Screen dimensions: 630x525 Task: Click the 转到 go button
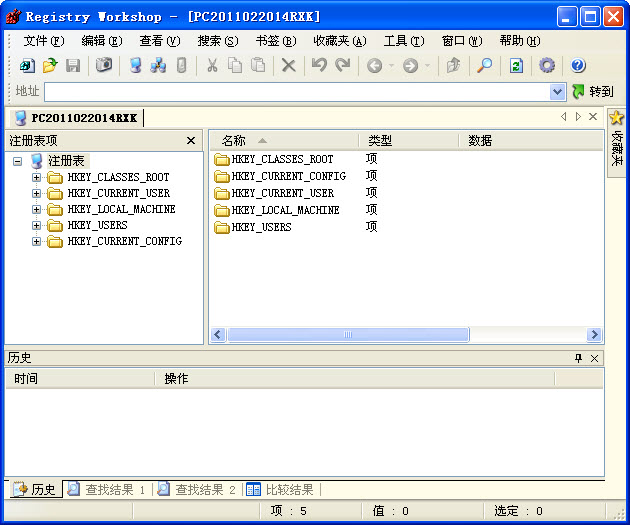tap(592, 91)
